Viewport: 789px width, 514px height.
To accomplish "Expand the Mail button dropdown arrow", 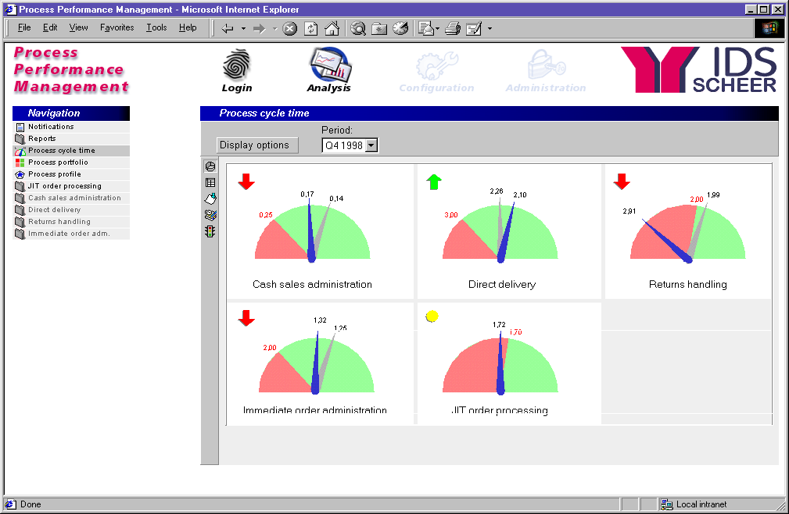I will point(437,29).
